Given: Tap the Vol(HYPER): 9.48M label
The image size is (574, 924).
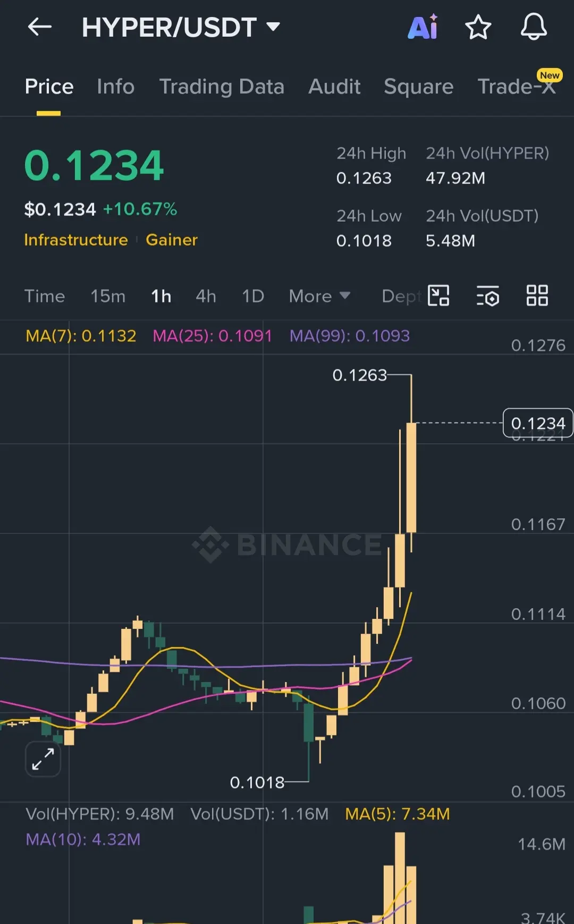Looking at the screenshot, I should [x=100, y=814].
